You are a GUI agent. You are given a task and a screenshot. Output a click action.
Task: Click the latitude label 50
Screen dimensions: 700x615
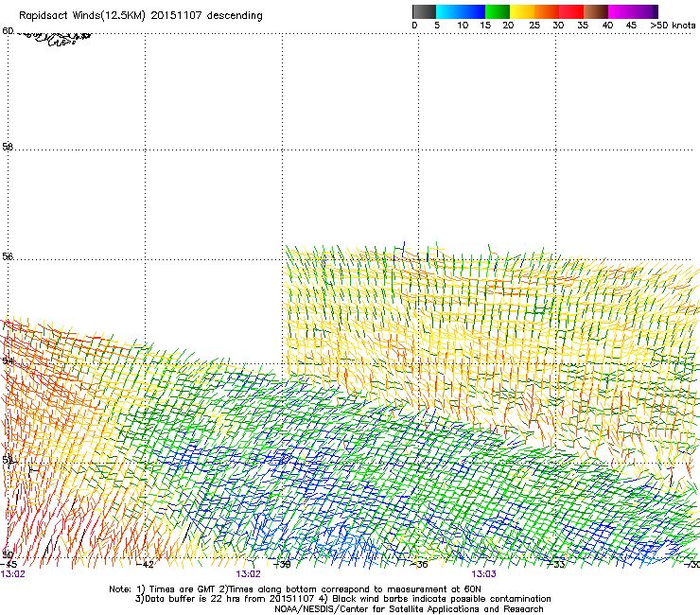tap(8, 554)
